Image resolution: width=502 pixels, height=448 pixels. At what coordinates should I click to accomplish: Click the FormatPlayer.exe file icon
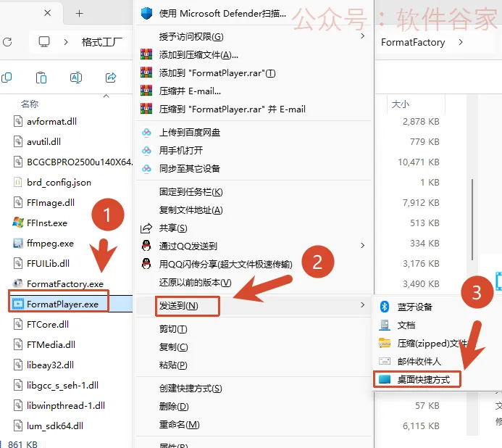point(18,304)
